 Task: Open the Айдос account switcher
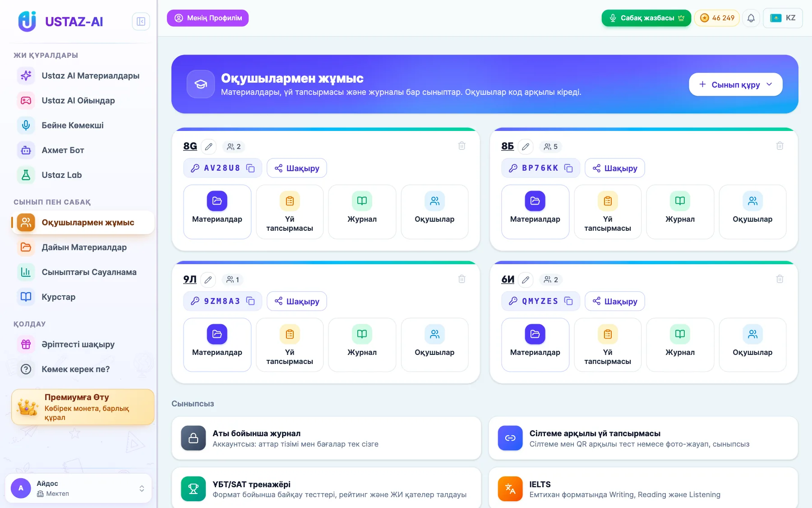pos(78,488)
